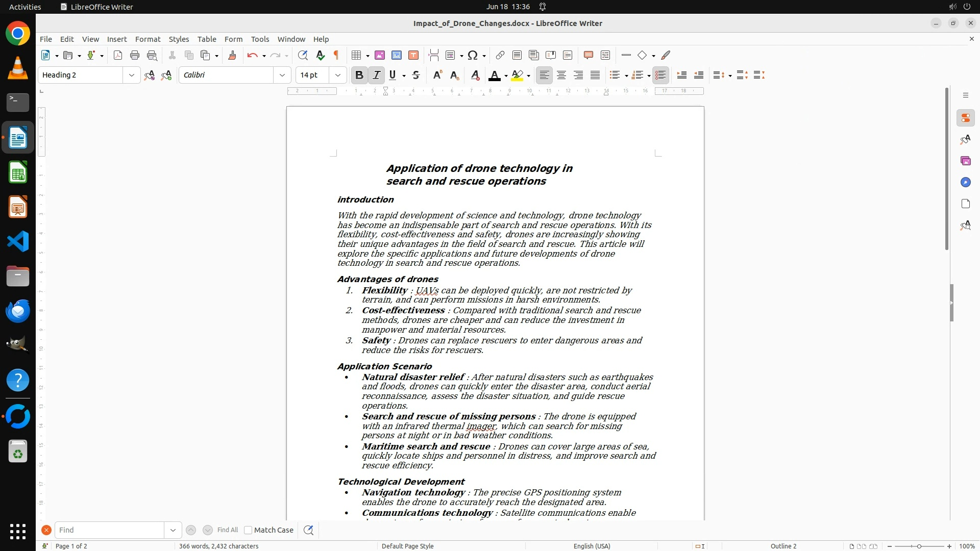The height and width of the screenshot is (551, 980).
Task: Enable the Match Case checkbox
Action: [x=248, y=530]
